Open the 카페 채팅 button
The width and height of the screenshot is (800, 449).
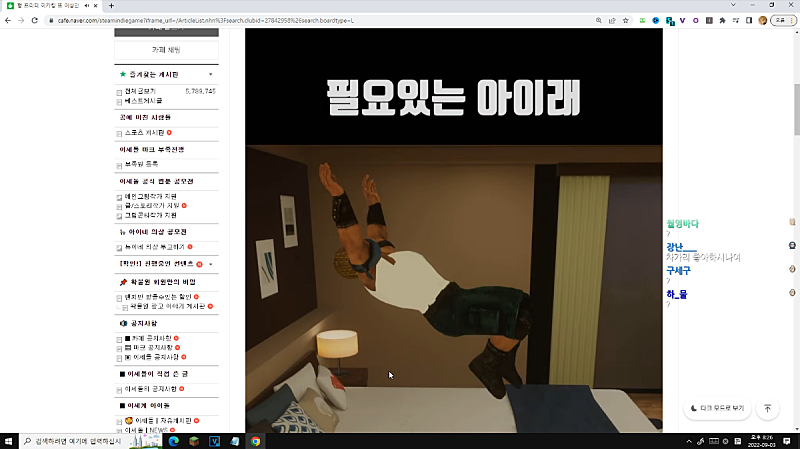[166, 50]
